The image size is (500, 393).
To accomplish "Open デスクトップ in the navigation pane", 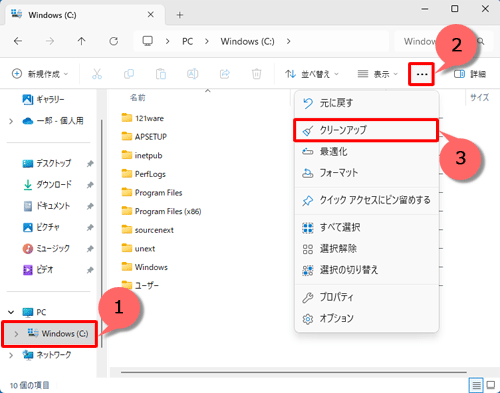I will [x=47, y=163].
